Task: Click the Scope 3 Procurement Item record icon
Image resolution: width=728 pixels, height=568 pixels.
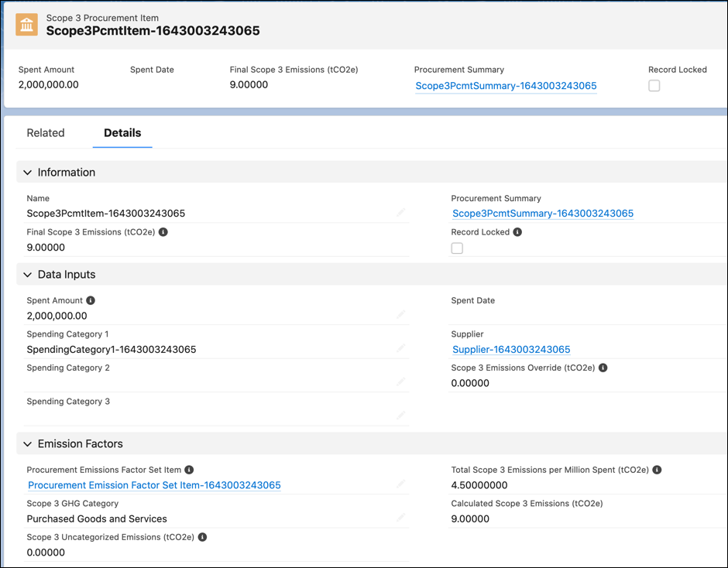Action: point(26,25)
